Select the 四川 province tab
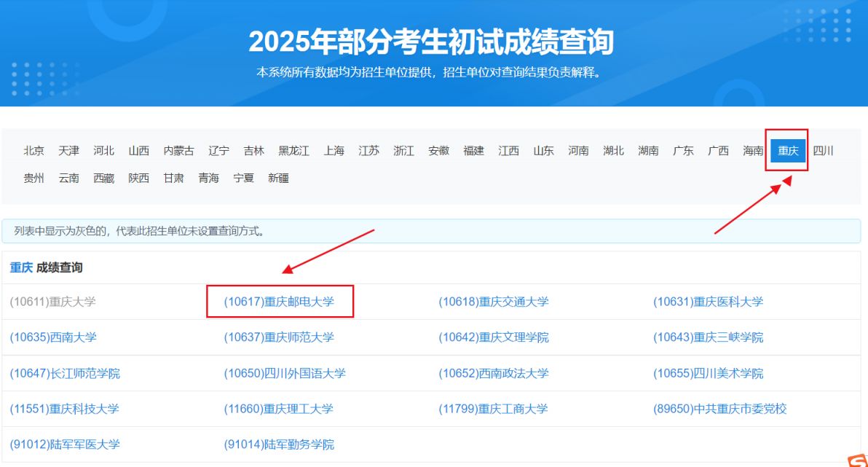Viewport: 868px width, 467px height. [823, 151]
